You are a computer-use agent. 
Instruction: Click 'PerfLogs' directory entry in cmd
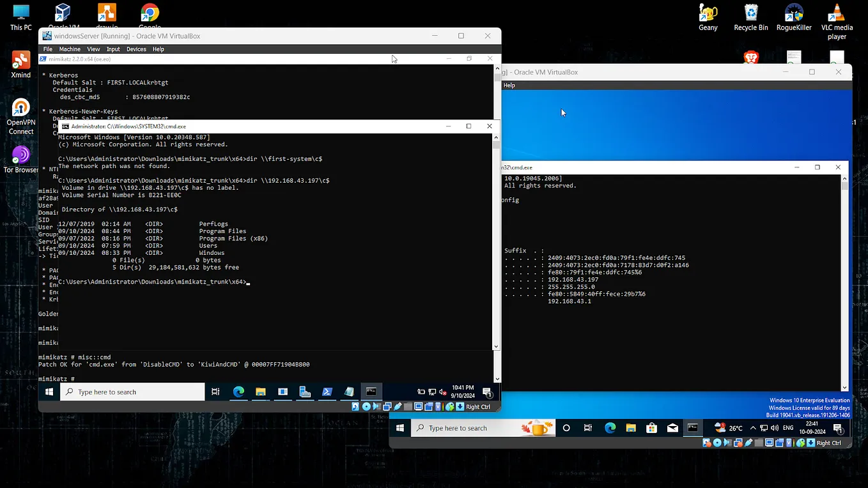[x=213, y=224]
